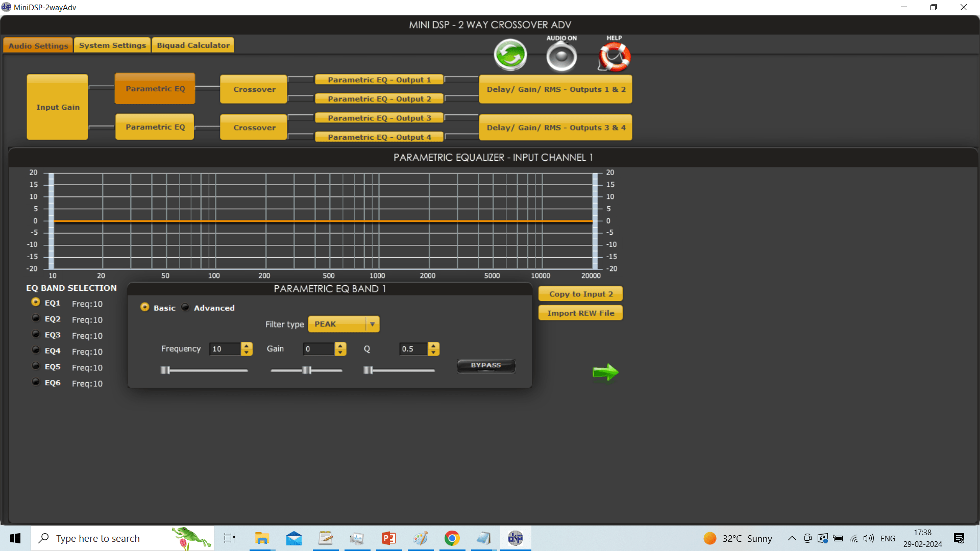980x551 pixels.
Task: Select the Input Gain block
Action: coord(58,107)
